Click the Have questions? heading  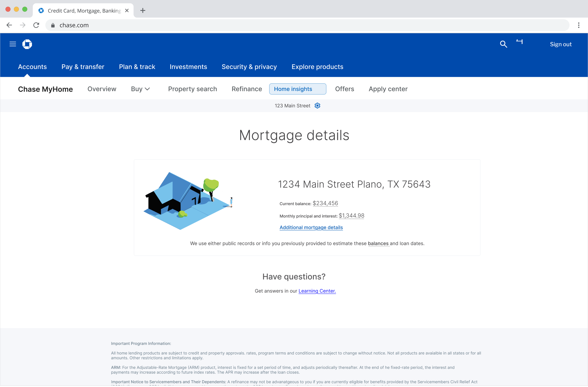[x=294, y=276]
